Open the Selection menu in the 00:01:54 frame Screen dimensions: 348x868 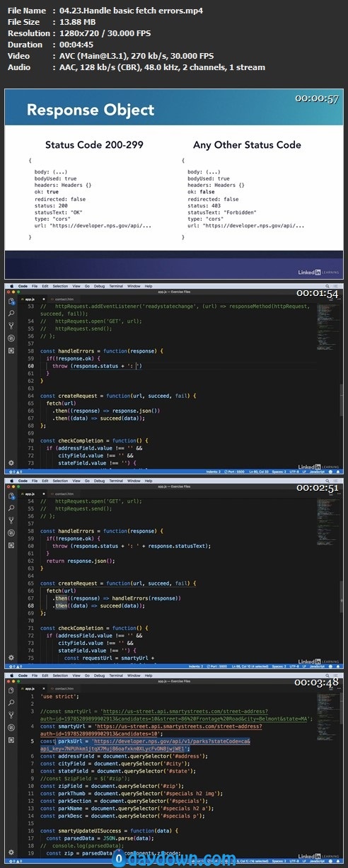tap(61, 286)
